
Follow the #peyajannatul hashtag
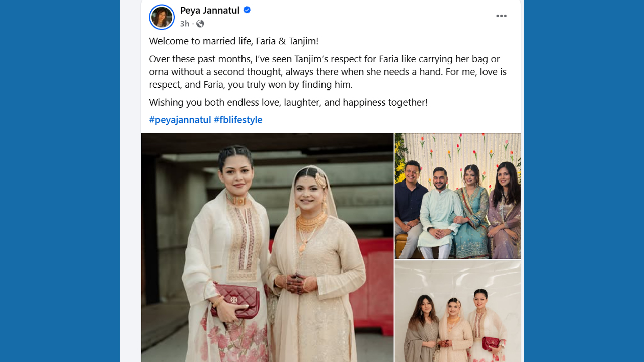point(180,120)
